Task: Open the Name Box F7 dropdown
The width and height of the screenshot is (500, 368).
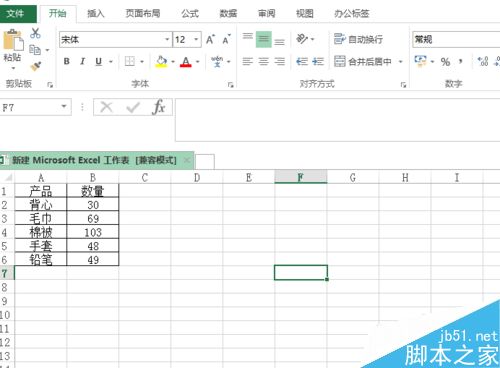Action: point(64,107)
